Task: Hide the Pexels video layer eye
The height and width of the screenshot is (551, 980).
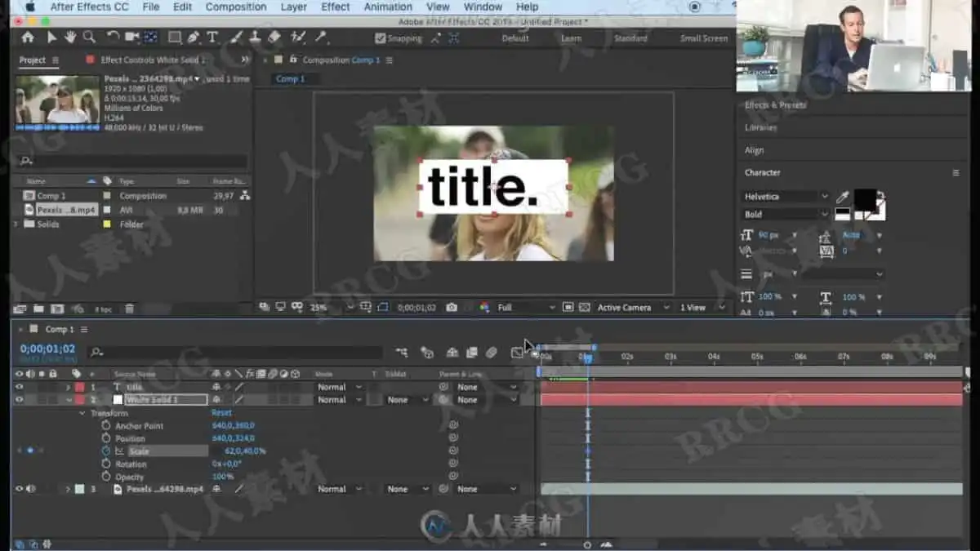Action: (x=20, y=489)
